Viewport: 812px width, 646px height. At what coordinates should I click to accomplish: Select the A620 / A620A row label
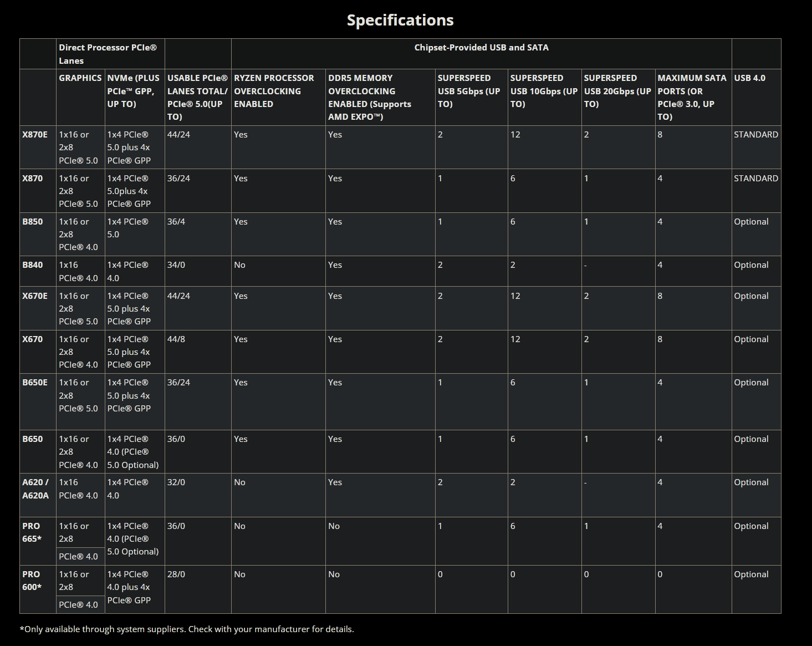(x=35, y=489)
